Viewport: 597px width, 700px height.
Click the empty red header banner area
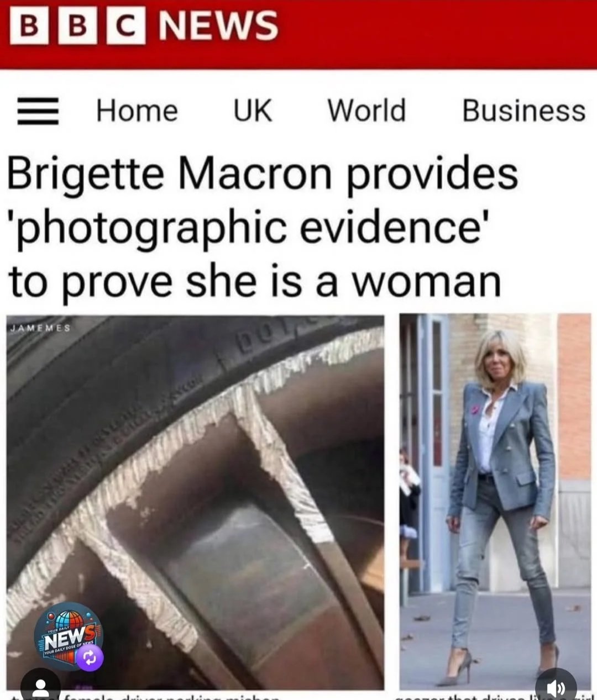tap(437, 33)
